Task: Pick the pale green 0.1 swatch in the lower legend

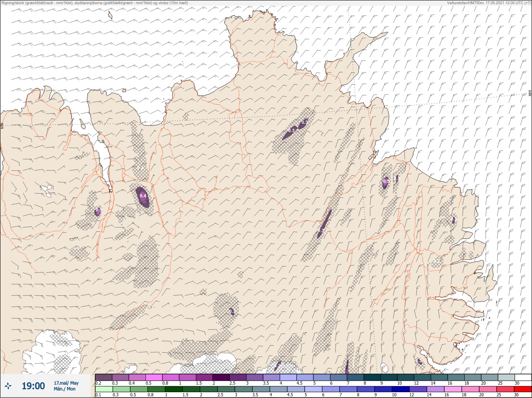Action: click(x=103, y=389)
